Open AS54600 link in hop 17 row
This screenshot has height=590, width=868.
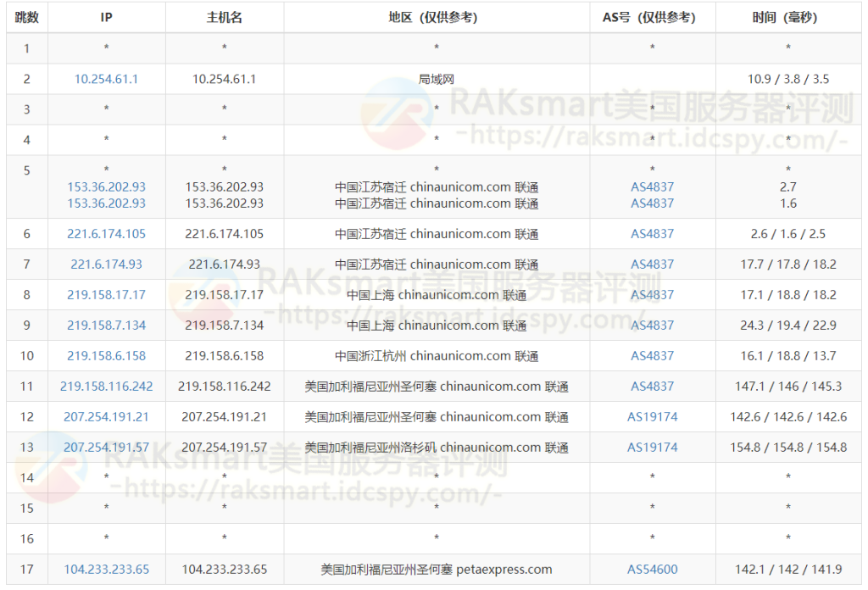pyautogui.click(x=652, y=570)
